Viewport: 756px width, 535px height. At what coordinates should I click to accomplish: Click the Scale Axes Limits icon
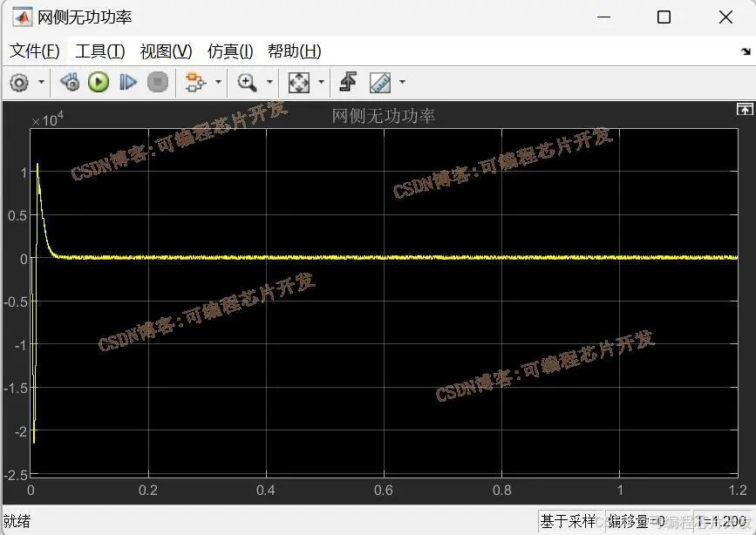point(299,83)
